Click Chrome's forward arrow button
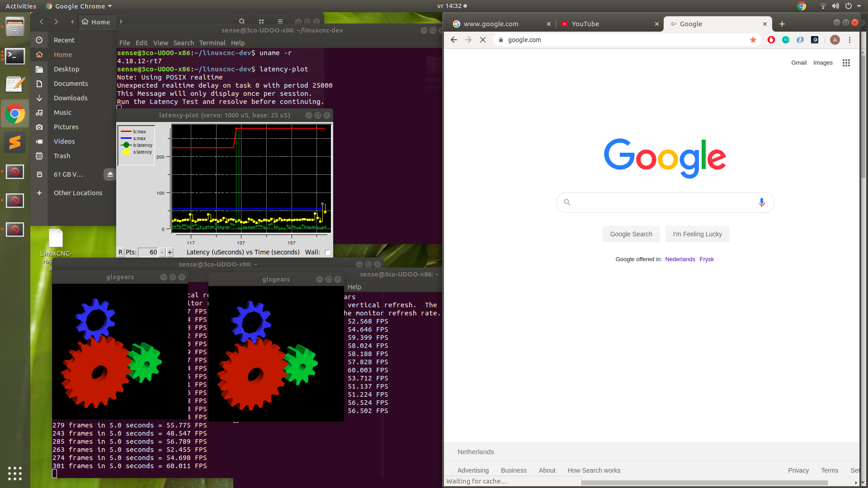The image size is (868, 488). click(x=468, y=40)
